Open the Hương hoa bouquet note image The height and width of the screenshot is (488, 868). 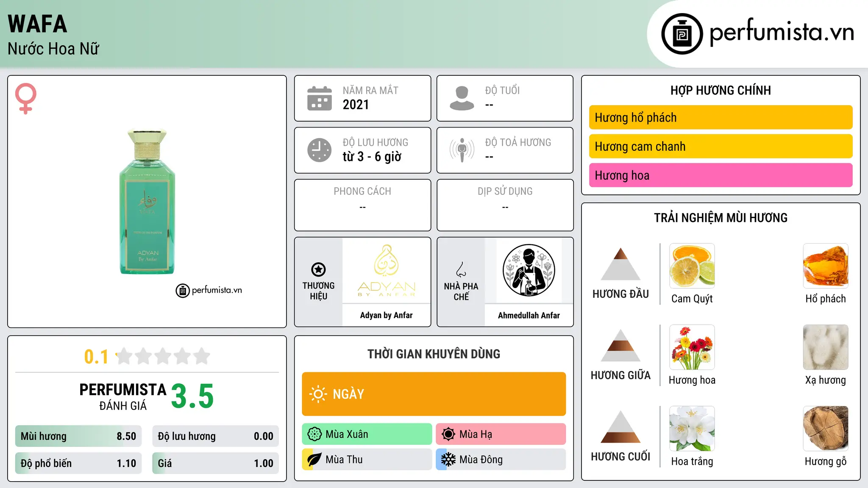(692, 347)
